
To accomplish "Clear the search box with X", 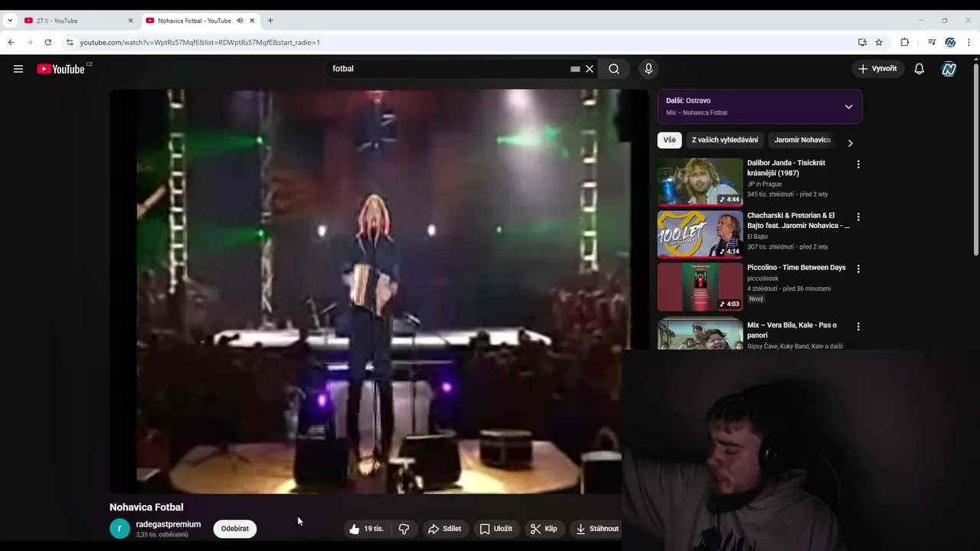I will (590, 69).
